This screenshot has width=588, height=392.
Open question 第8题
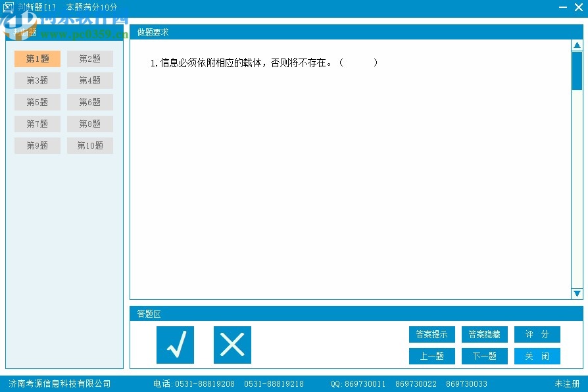pos(89,124)
